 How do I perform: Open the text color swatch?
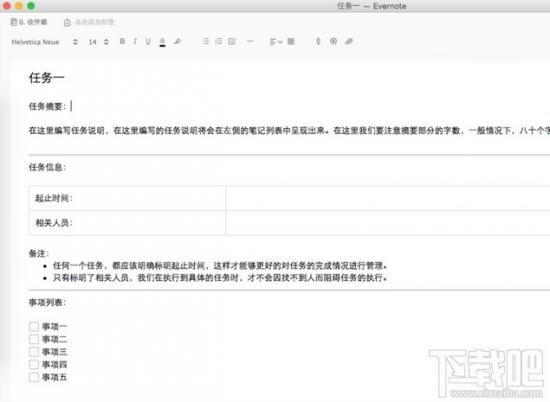tap(162, 42)
